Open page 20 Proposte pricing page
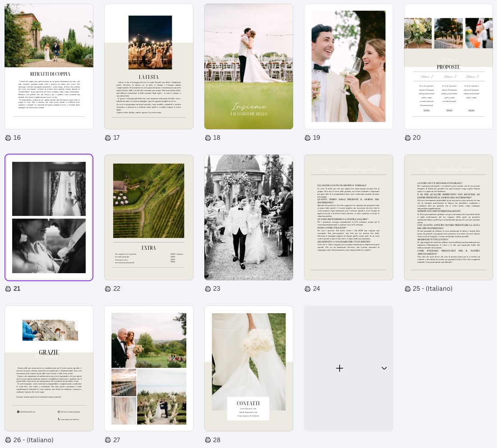 [x=448, y=67]
